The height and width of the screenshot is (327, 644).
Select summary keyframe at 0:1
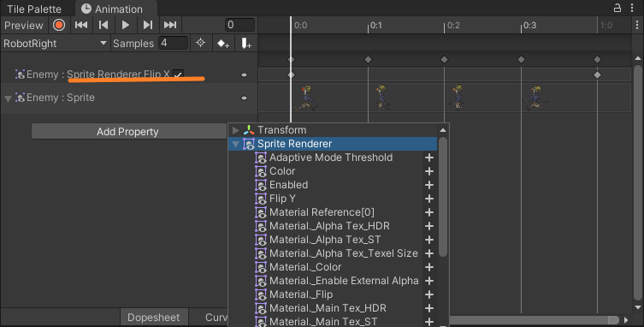[x=368, y=60]
